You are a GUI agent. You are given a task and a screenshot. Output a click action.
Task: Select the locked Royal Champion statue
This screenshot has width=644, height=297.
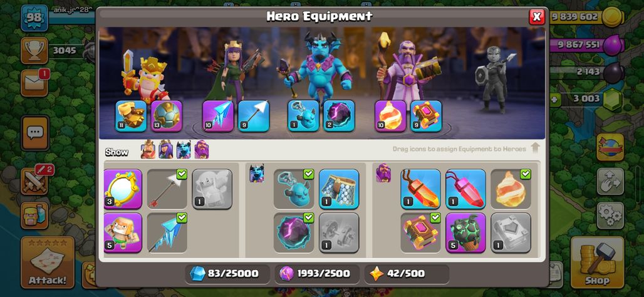click(494, 79)
